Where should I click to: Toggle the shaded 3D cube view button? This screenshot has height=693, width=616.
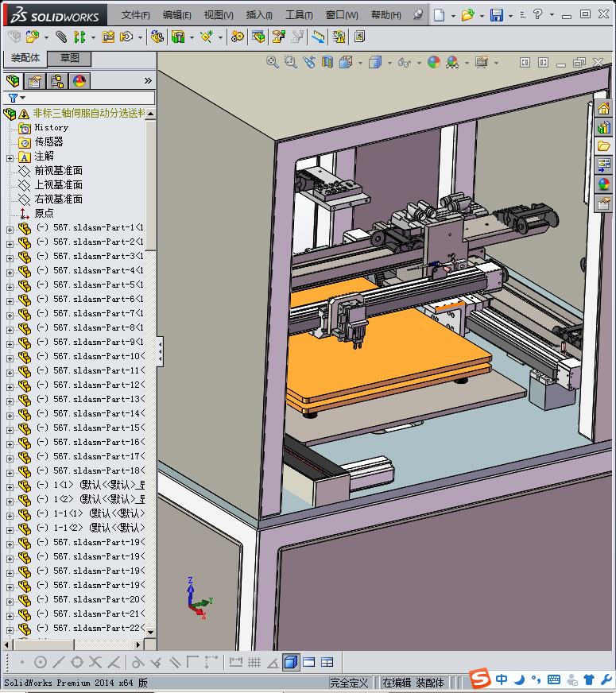pyautogui.click(x=291, y=662)
